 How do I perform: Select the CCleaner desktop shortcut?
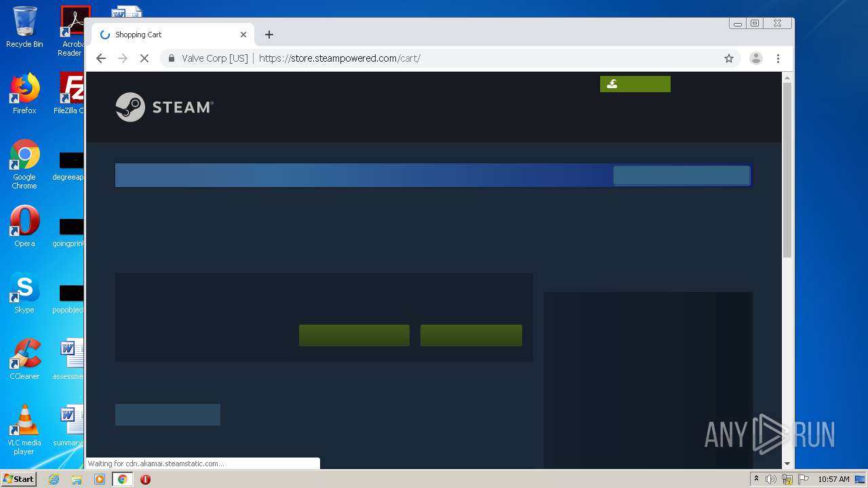[x=24, y=359]
